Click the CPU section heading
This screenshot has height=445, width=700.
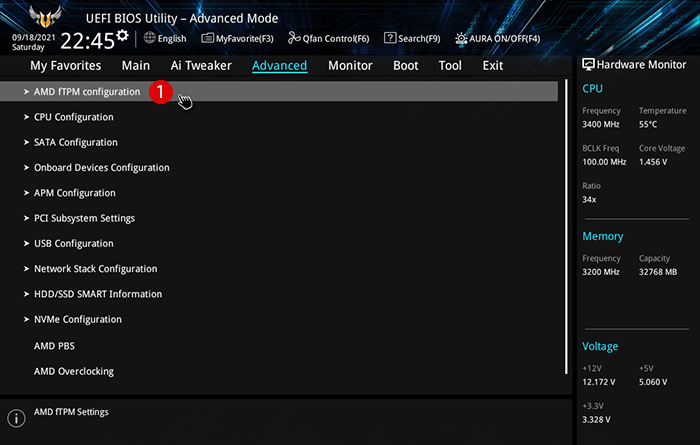pyautogui.click(x=592, y=89)
